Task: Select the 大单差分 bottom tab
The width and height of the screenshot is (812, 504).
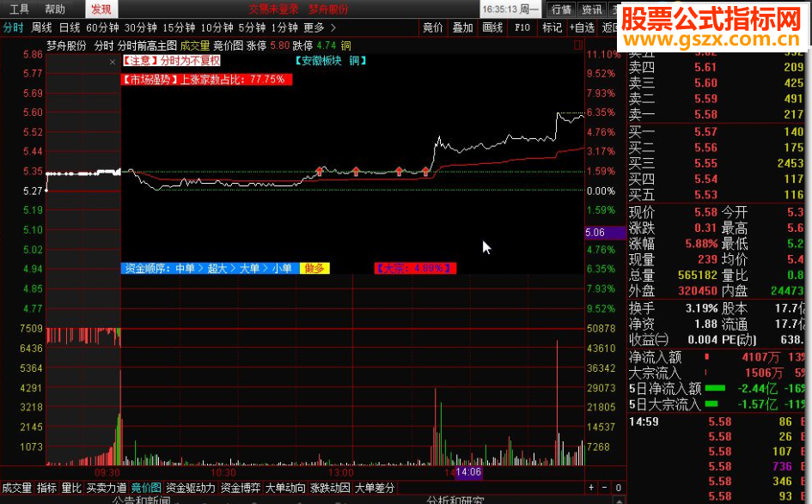Action: [x=375, y=488]
